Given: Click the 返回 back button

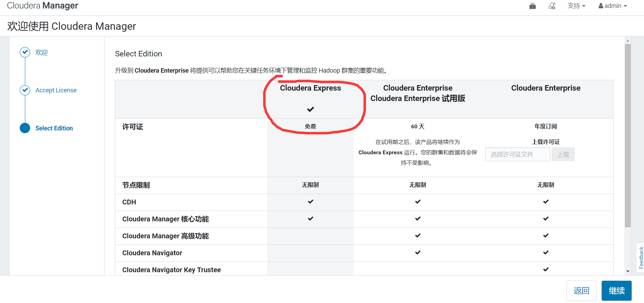Looking at the screenshot, I should [581, 291].
